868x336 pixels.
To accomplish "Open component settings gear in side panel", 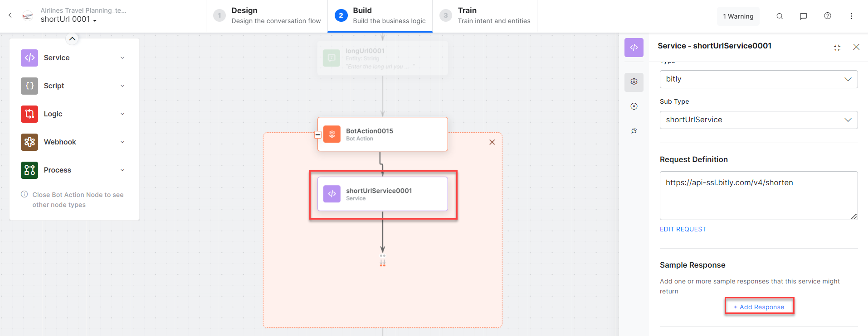I will coord(634,82).
